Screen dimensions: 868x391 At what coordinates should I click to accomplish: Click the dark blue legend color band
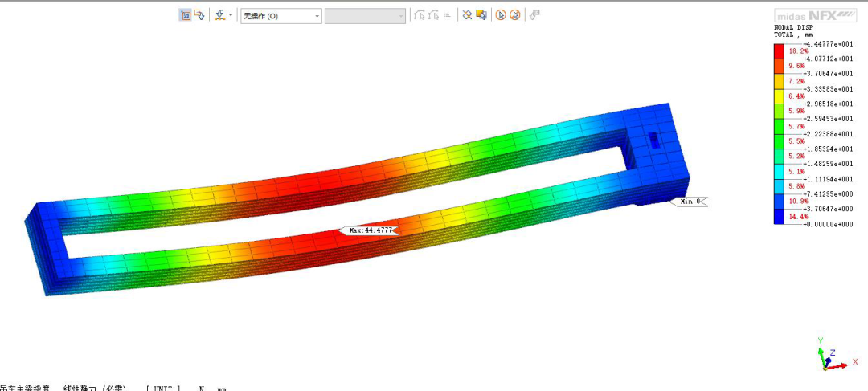pos(779,217)
